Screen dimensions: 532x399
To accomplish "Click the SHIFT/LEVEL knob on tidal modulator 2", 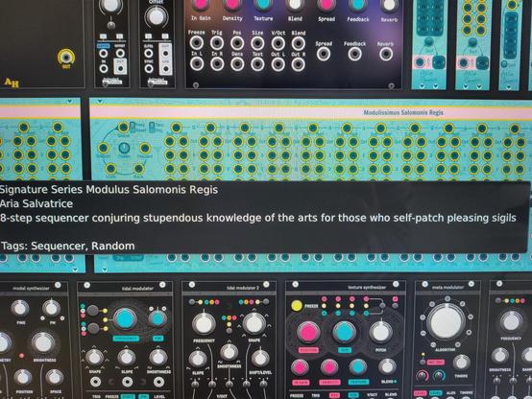I will [260, 359].
